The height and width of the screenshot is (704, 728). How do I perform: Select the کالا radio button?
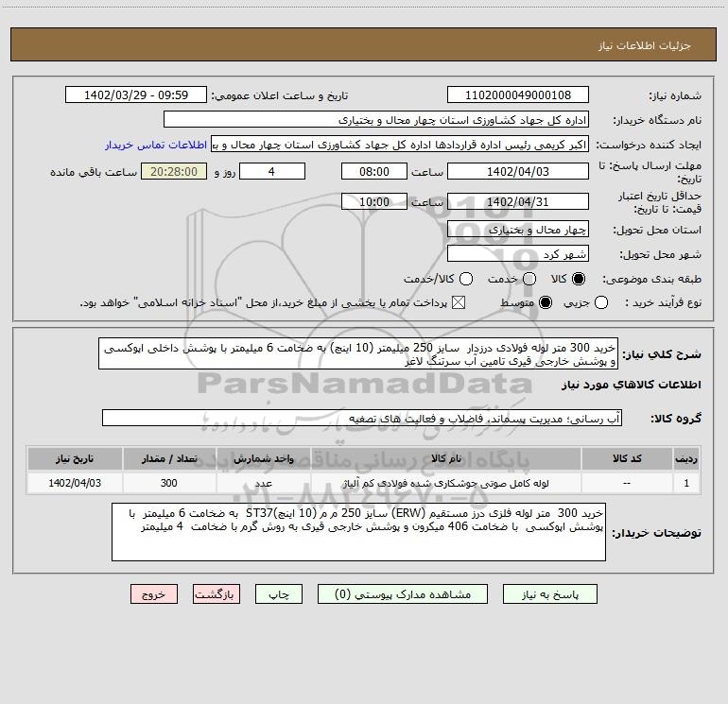click(x=579, y=279)
